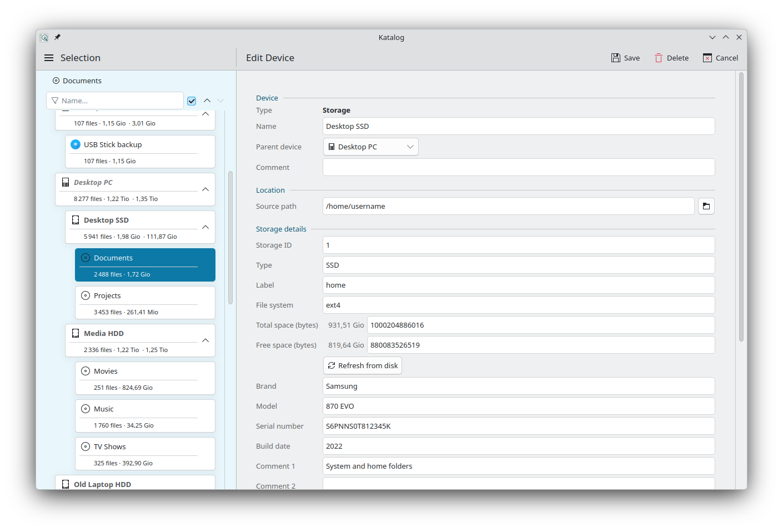783x532 pixels.
Task: Click the Media HDD drive icon
Action: [76, 333]
